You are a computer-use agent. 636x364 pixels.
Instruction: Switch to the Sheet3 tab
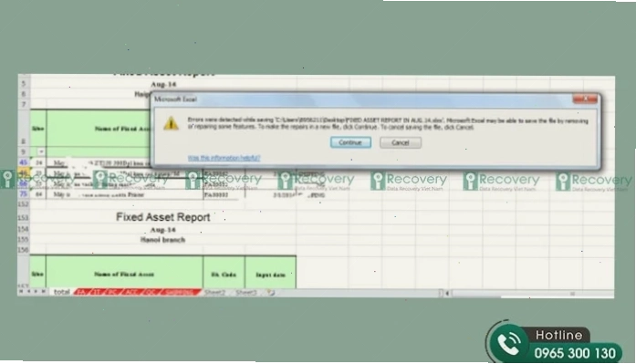click(x=246, y=292)
